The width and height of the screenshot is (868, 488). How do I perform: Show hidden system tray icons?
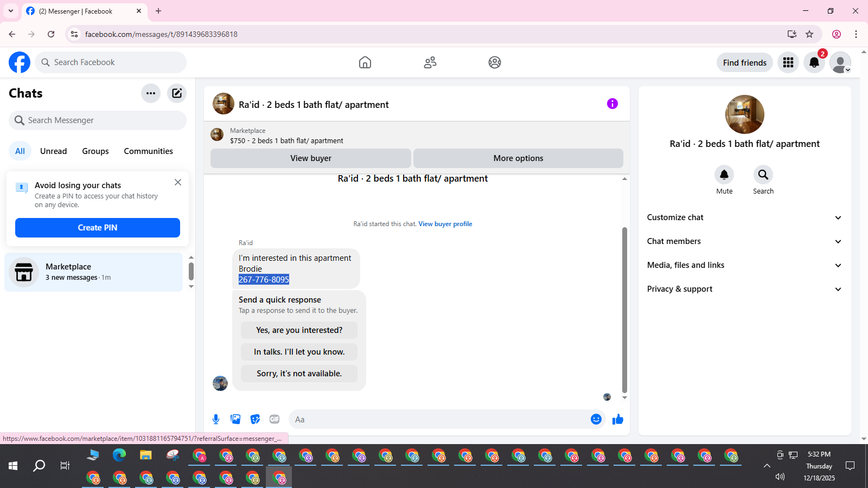[x=767, y=466]
